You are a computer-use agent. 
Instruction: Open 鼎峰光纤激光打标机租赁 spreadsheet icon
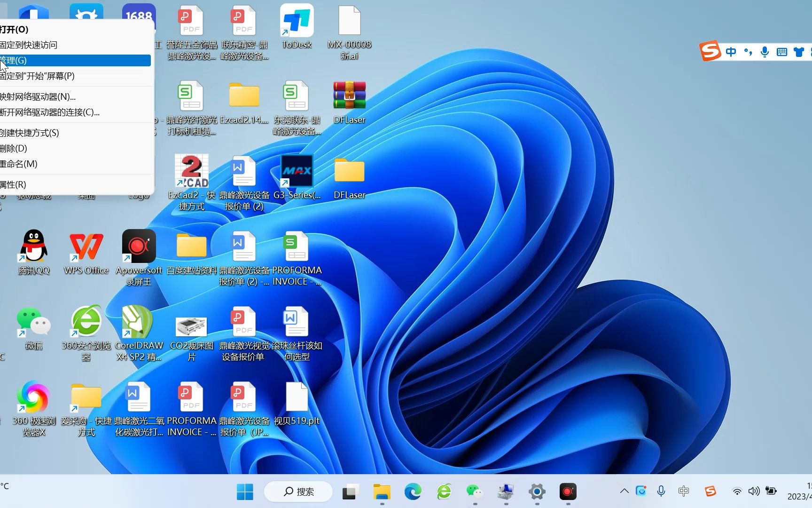pyautogui.click(x=190, y=95)
